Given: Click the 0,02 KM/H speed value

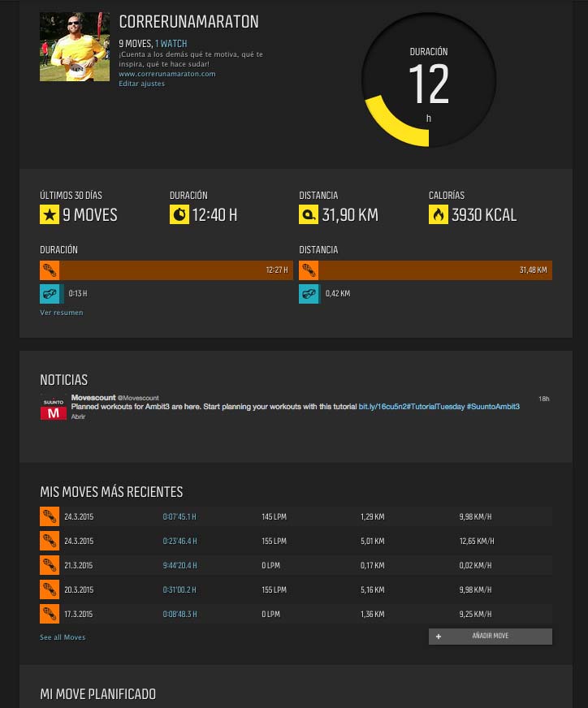Looking at the screenshot, I should click(x=475, y=565).
